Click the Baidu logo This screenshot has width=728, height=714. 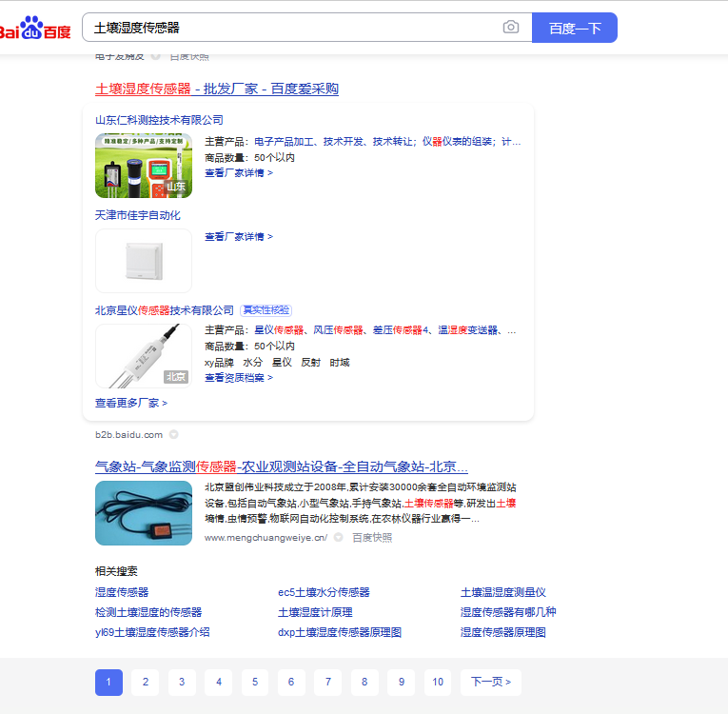[35, 28]
